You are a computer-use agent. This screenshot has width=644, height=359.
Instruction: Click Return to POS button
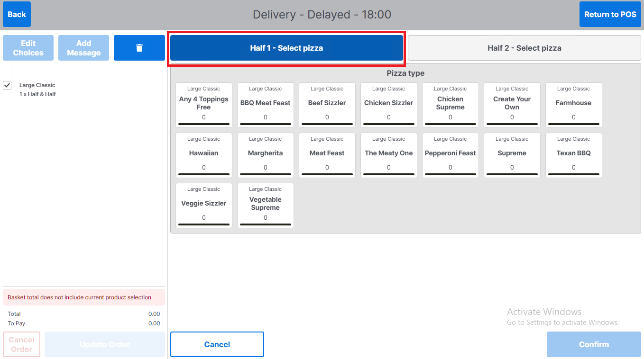pyautogui.click(x=610, y=14)
